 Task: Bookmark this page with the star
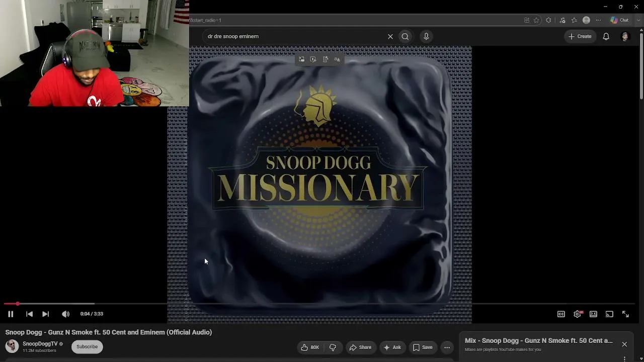pyautogui.click(x=536, y=20)
